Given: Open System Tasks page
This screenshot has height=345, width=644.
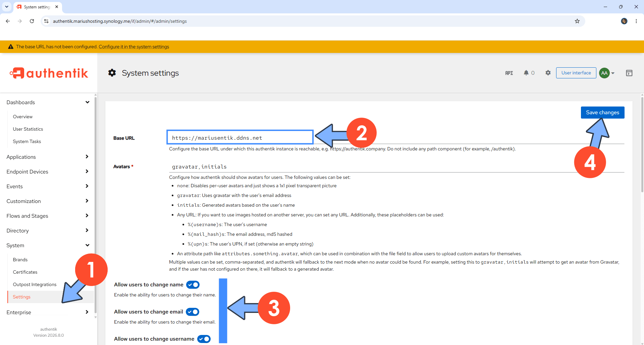Looking at the screenshot, I should [27, 142].
